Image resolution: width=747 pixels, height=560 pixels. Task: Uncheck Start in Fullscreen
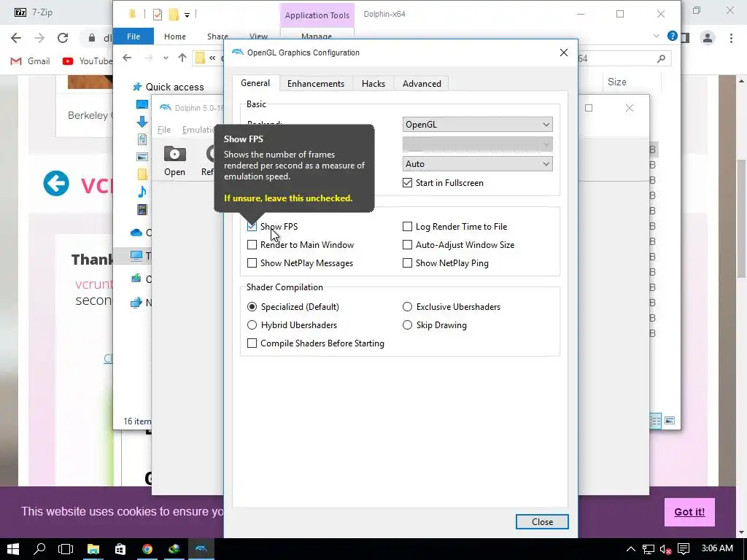click(x=407, y=183)
